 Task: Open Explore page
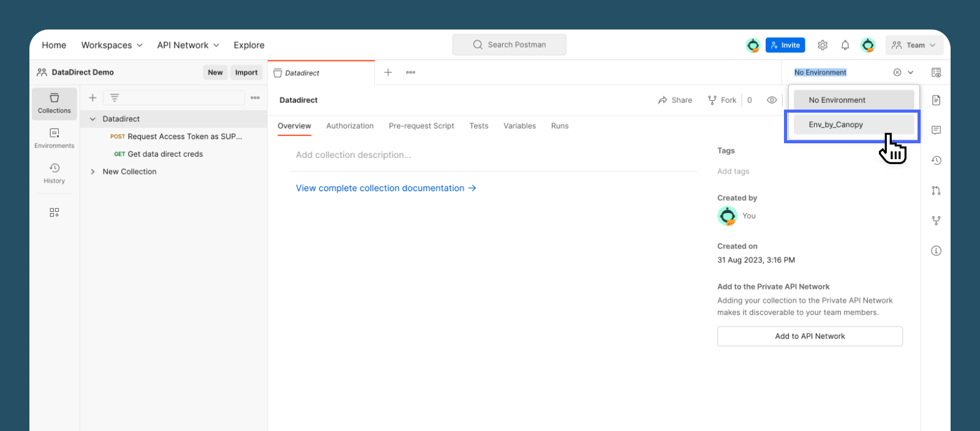click(249, 45)
